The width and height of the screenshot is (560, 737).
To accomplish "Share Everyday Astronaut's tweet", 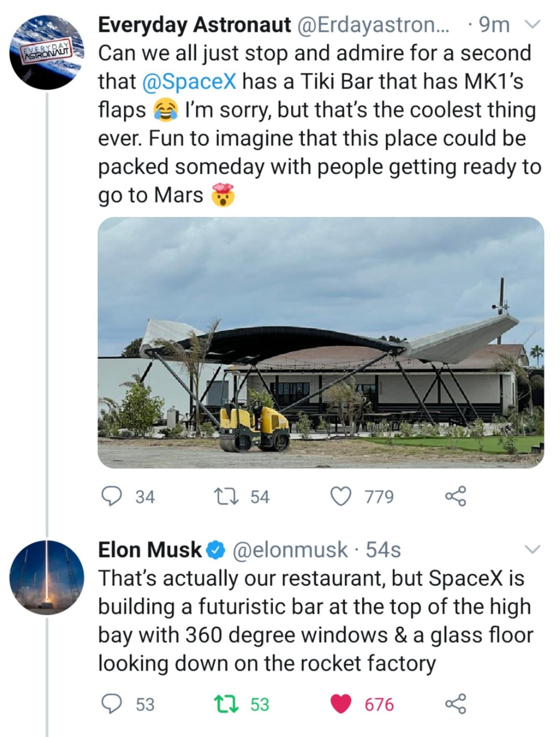I will 455,496.
